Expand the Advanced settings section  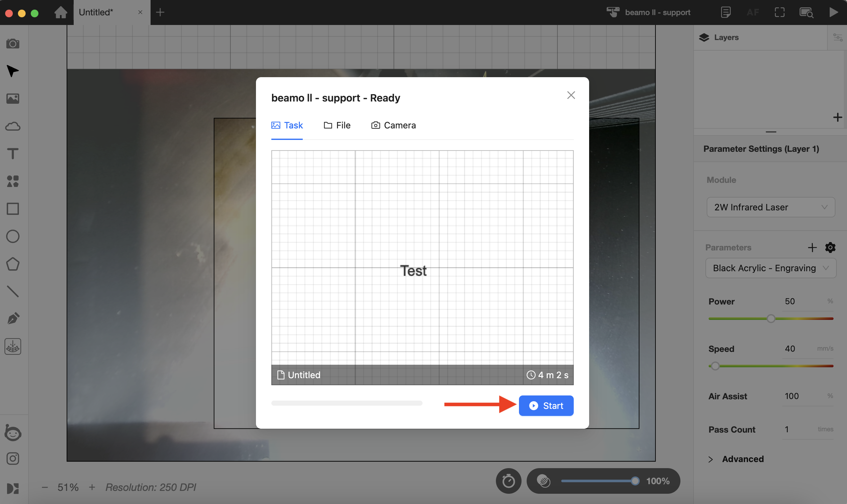coord(736,459)
